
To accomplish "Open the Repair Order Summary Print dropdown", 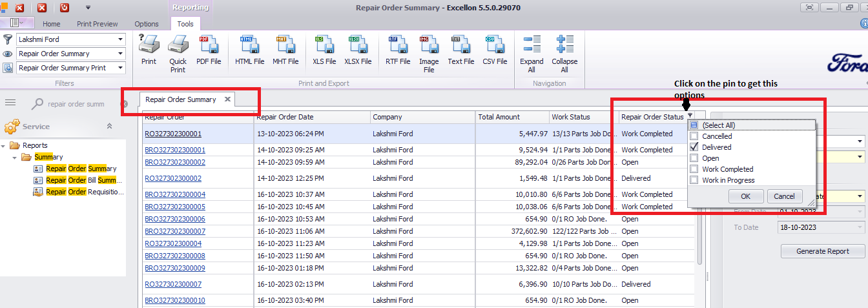I will click(x=120, y=68).
